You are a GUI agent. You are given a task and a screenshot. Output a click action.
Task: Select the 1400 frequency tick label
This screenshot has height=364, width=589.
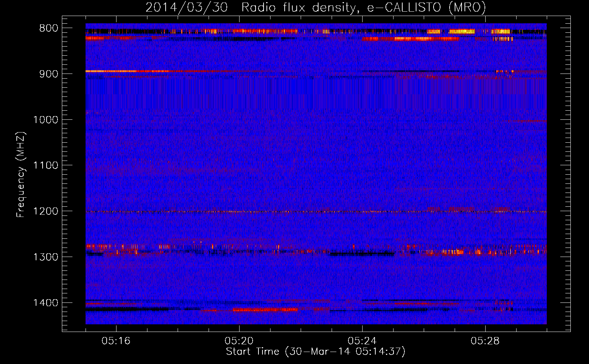pos(46,303)
